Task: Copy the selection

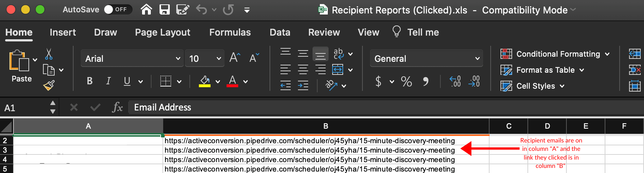Action: tap(49, 70)
